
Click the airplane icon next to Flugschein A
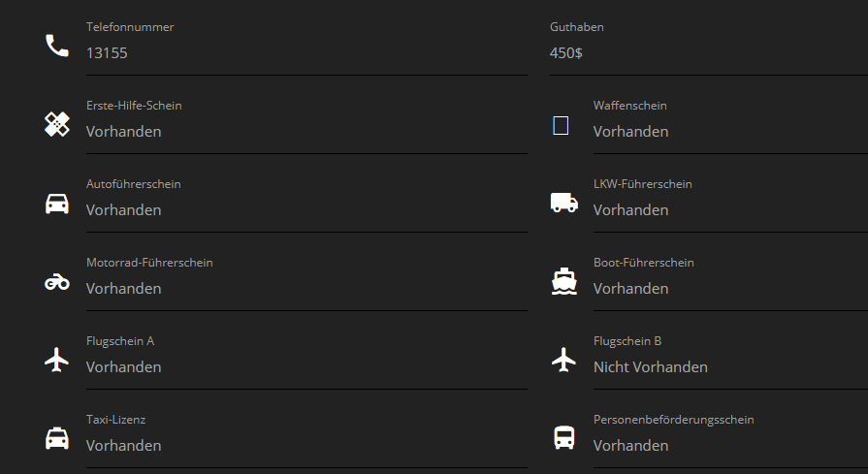coord(57,360)
